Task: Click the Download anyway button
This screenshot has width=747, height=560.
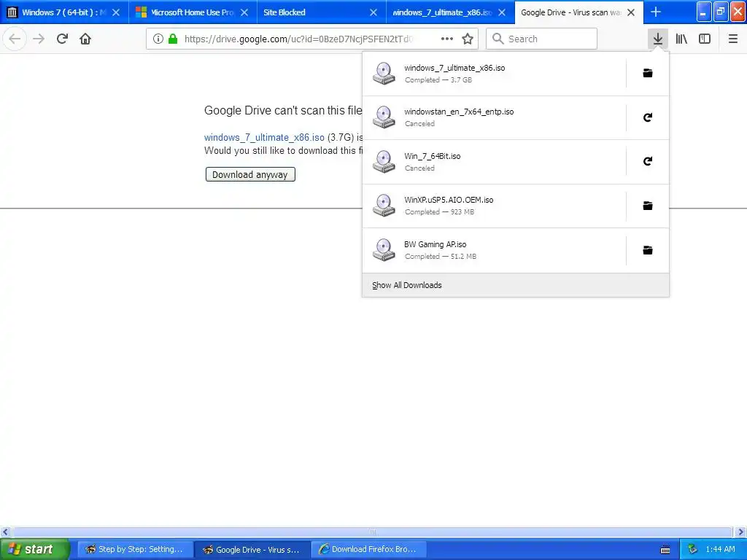Action: [250, 174]
